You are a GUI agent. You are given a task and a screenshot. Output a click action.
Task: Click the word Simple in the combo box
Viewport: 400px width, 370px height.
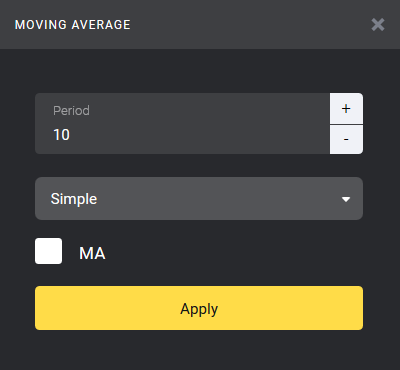click(74, 199)
